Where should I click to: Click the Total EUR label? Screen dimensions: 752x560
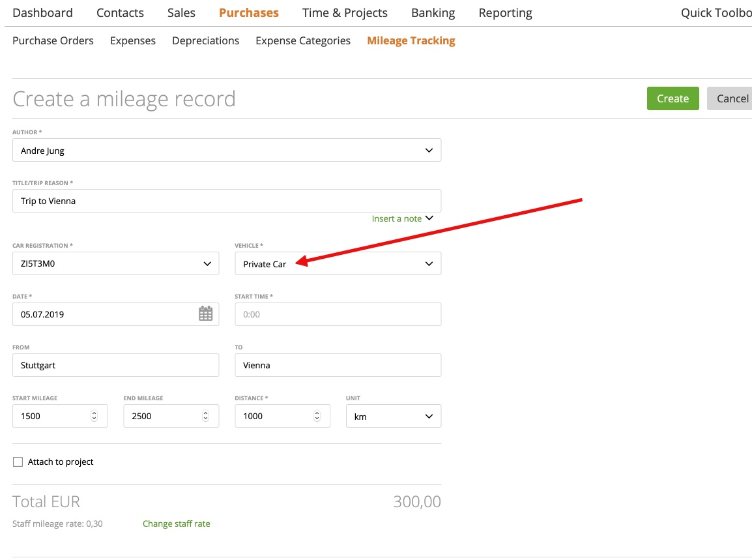pyautogui.click(x=46, y=501)
